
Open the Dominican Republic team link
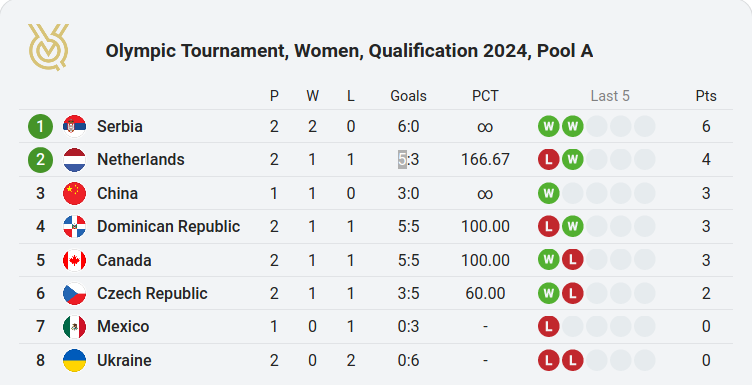coord(168,226)
